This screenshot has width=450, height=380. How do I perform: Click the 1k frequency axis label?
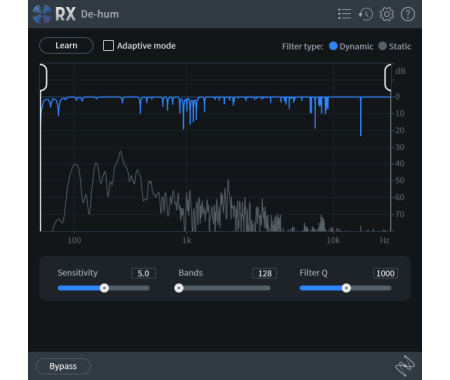pyautogui.click(x=187, y=240)
